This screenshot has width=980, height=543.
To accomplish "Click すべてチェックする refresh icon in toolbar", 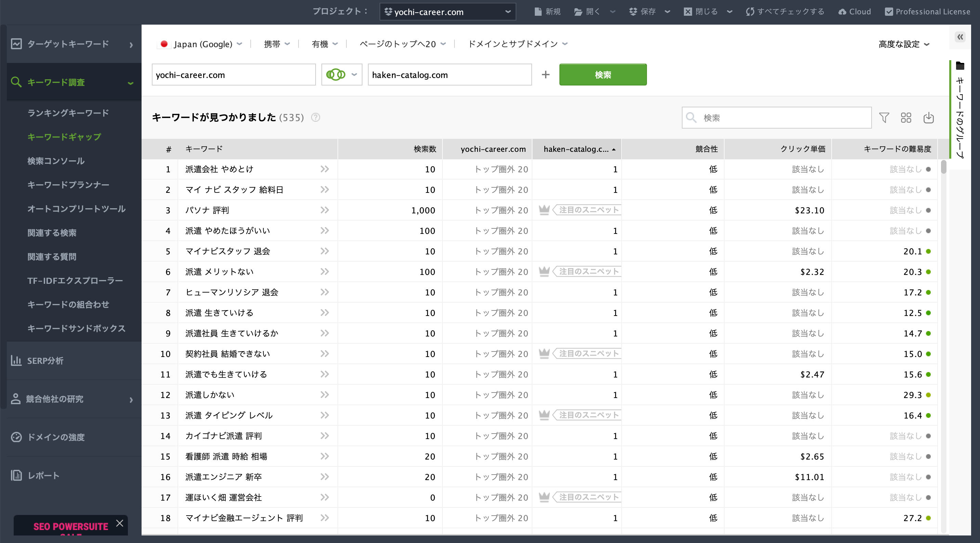I will pos(750,11).
